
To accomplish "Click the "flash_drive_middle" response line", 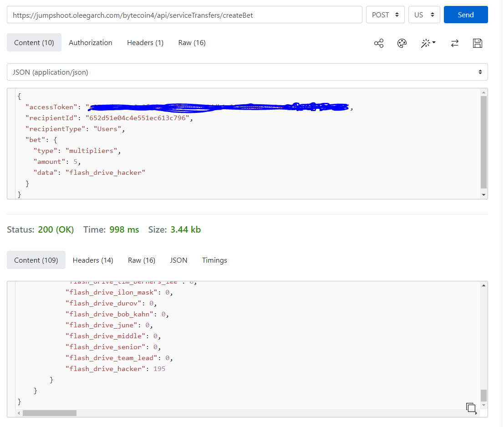I will [x=113, y=336].
